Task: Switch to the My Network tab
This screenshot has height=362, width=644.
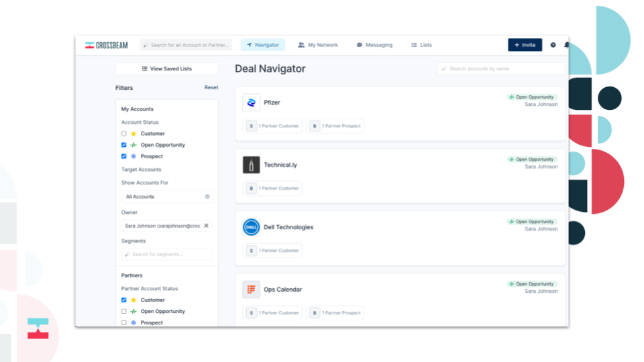Action: tap(318, 45)
